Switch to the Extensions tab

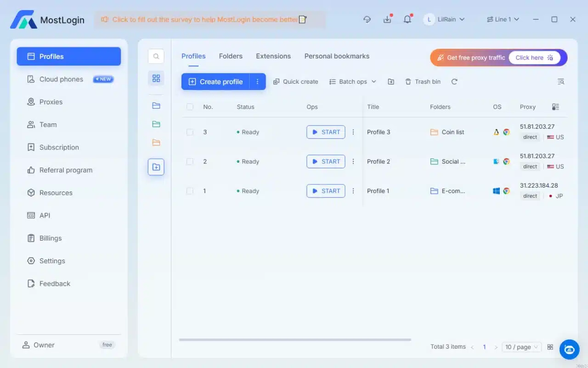[x=273, y=56]
